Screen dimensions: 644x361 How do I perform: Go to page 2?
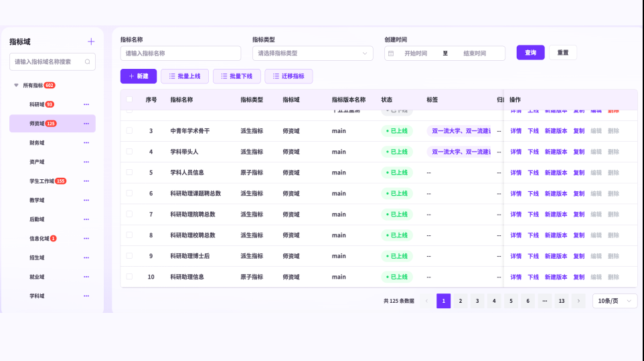(461, 301)
